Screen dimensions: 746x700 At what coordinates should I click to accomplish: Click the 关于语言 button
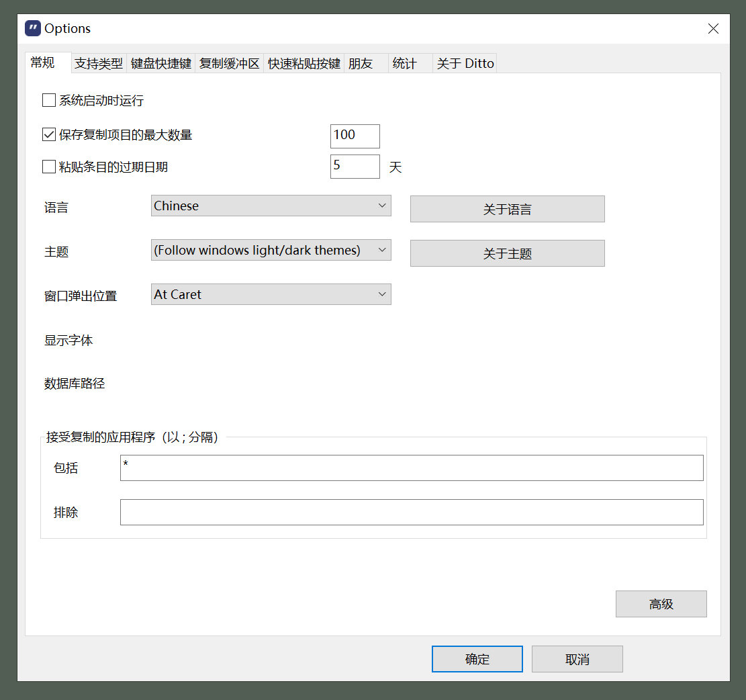tap(507, 209)
